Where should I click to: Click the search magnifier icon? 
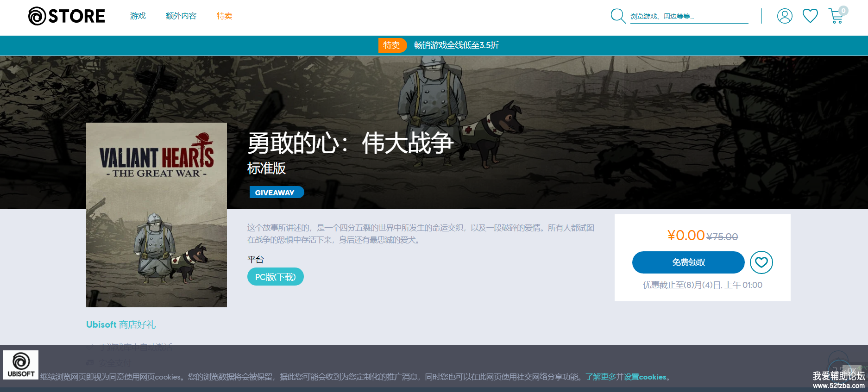[618, 16]
